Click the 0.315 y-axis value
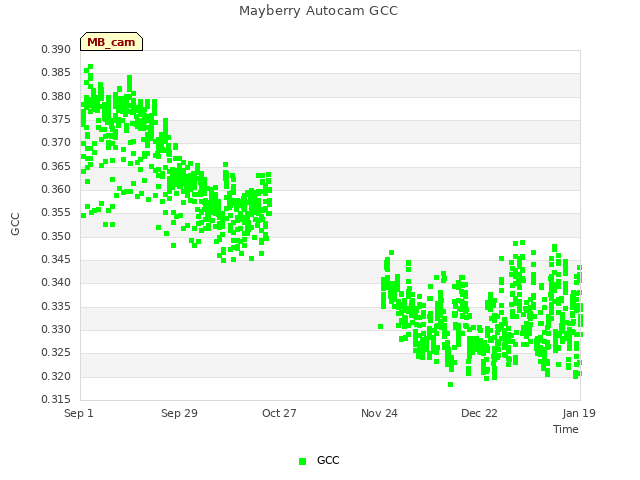This screenshot has width=640, height=480. coord(56,399)
